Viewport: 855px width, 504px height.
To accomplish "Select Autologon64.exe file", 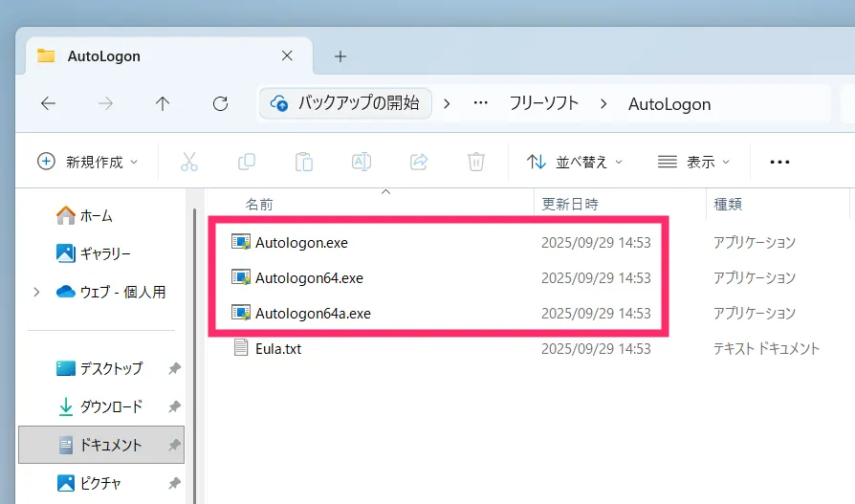I will click(309, 277).
